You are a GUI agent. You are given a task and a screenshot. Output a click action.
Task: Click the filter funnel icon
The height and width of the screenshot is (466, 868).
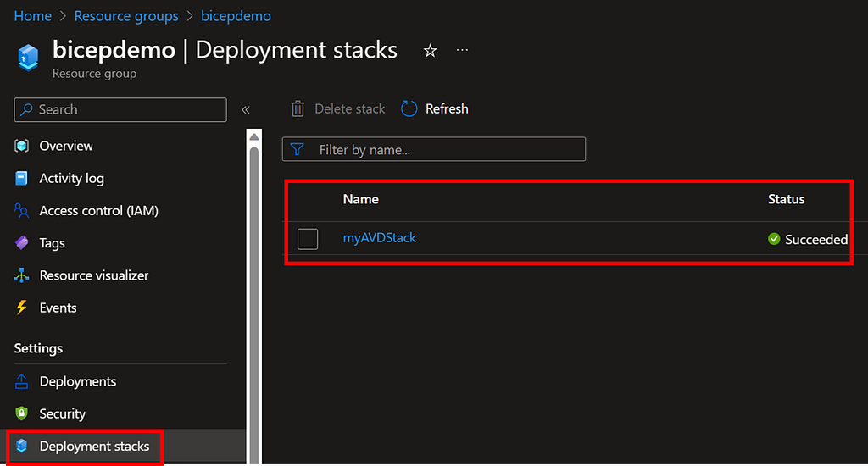[x=298, y=149]
